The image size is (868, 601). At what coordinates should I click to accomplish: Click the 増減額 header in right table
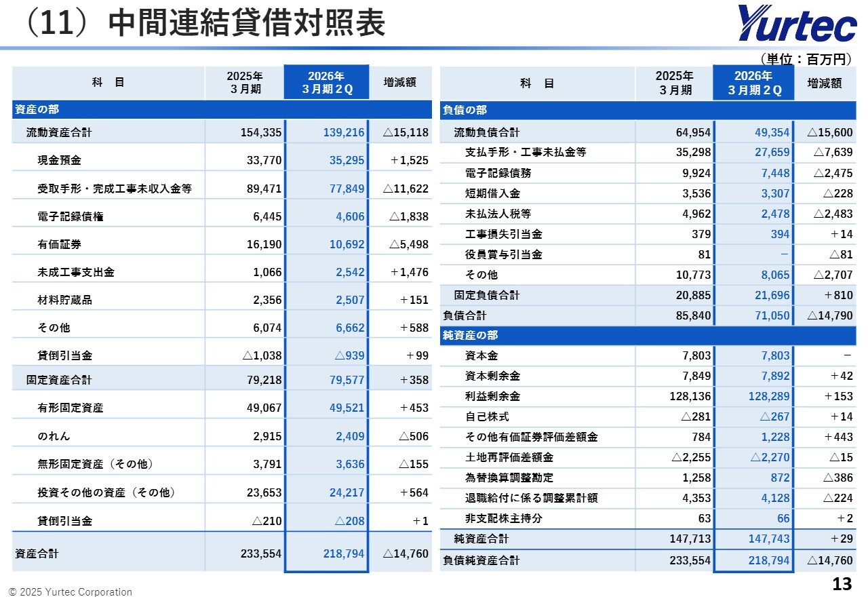tap(825, 83)
